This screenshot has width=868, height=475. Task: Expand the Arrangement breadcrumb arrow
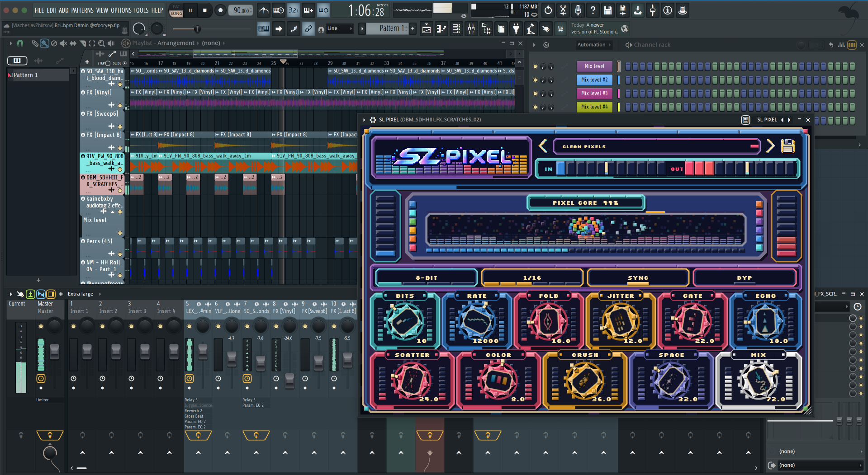coord(198,43)
